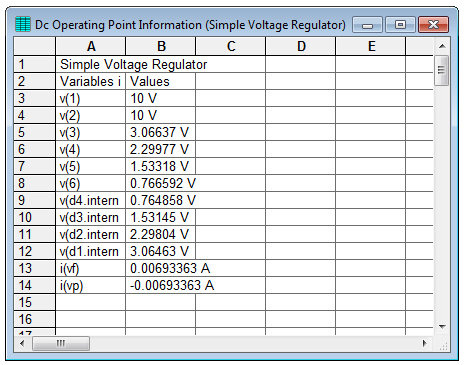464x365 pixels.
Task: Select the v(2) cell
Action: click(x=91, y=115)
